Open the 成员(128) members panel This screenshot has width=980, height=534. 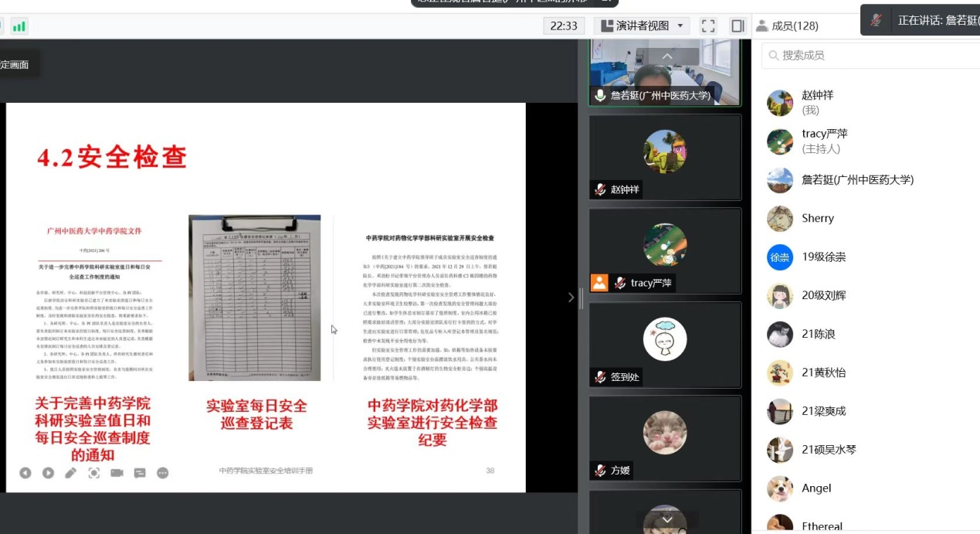[787, 26]
